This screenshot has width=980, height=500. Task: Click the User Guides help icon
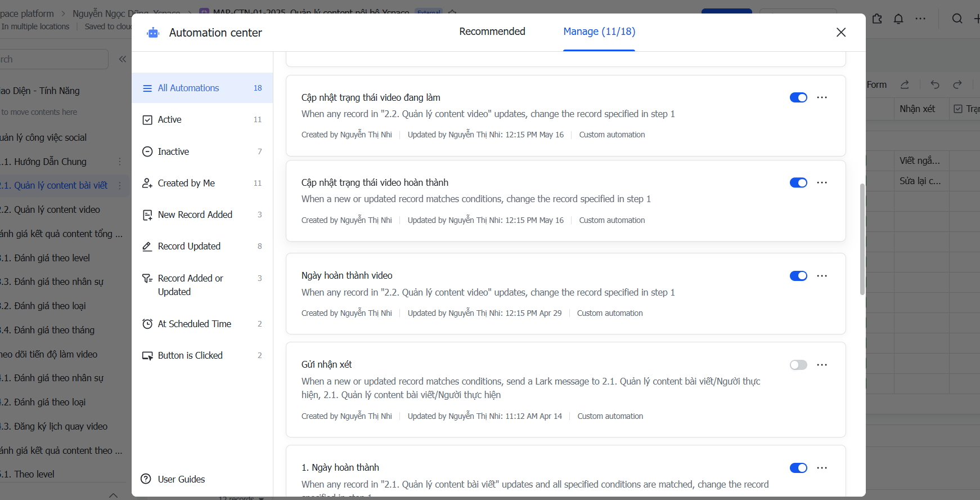pos(146,479)
